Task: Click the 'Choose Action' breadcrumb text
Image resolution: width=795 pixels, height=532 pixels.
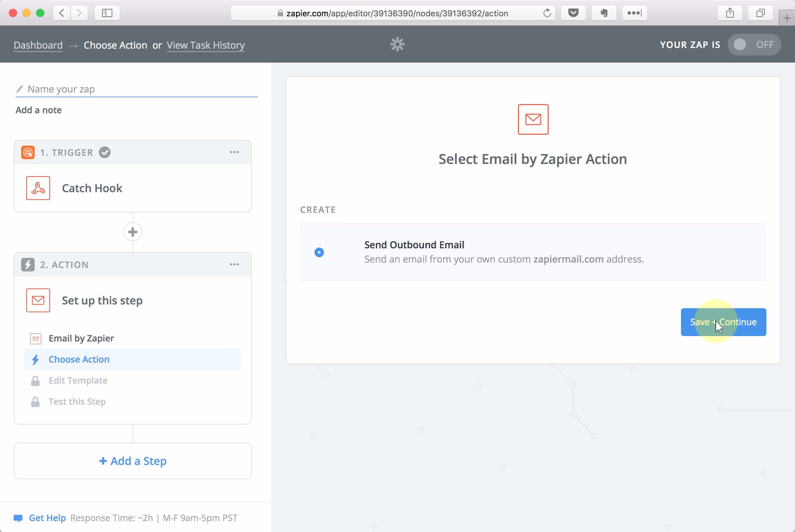Action: point(115,45)
